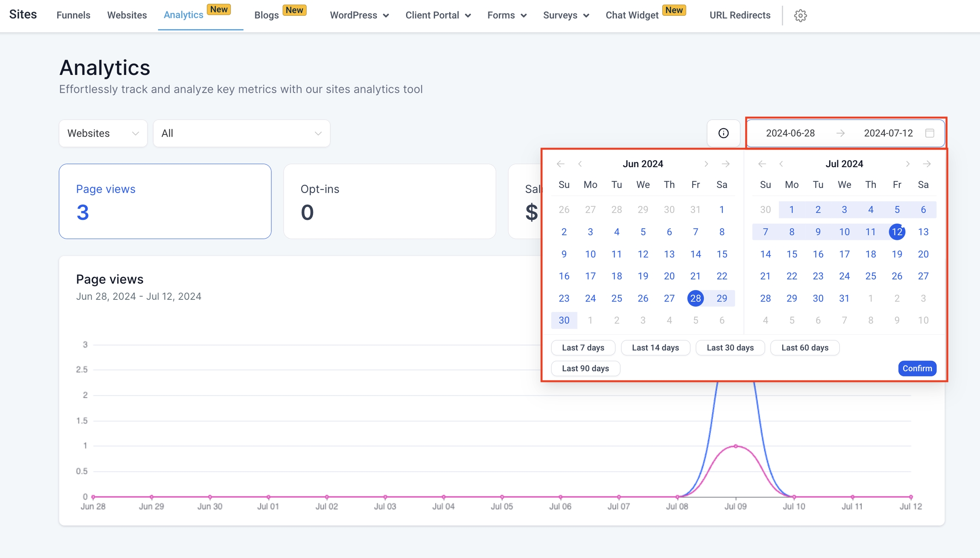Go to next year in July calendar
Image resolution: width=980 pixels, height=558 pixels.
927,164
